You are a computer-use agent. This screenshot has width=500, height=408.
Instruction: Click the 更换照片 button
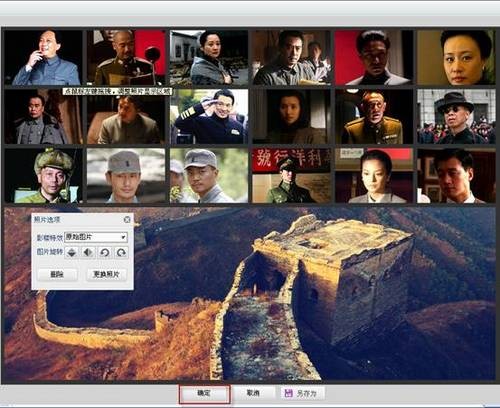coord(106,274)
